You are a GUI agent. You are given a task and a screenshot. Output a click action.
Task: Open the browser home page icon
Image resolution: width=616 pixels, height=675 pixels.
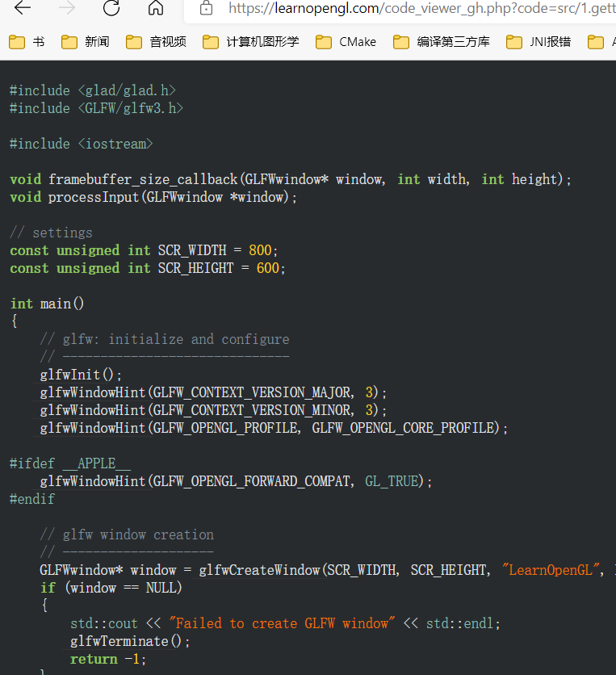155,8
